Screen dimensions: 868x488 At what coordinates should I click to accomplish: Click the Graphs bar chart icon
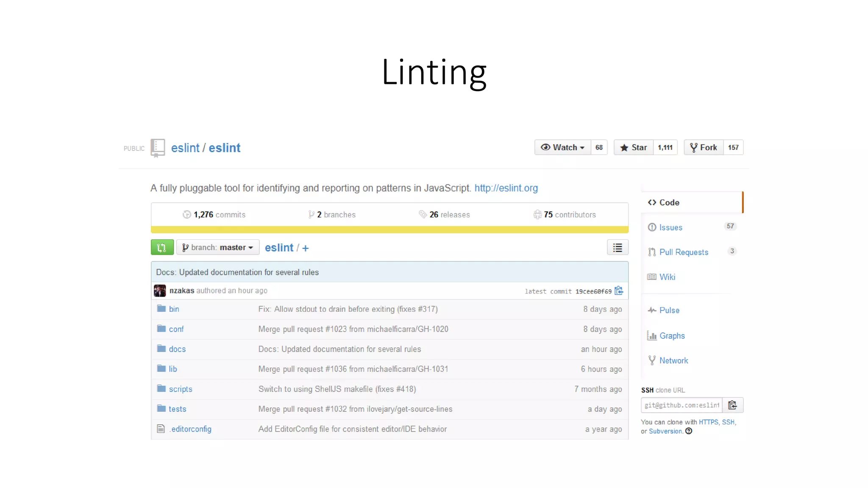[652, 336]
